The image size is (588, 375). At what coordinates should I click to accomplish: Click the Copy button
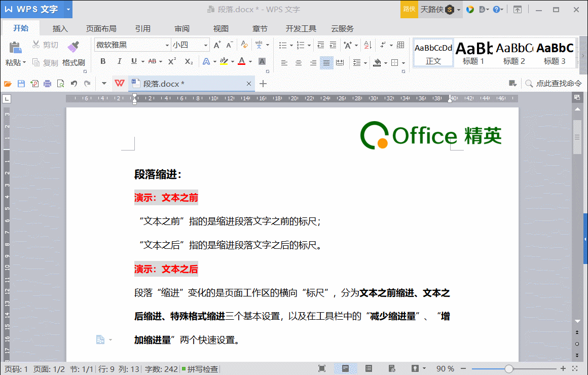click(x=46, y=63)
